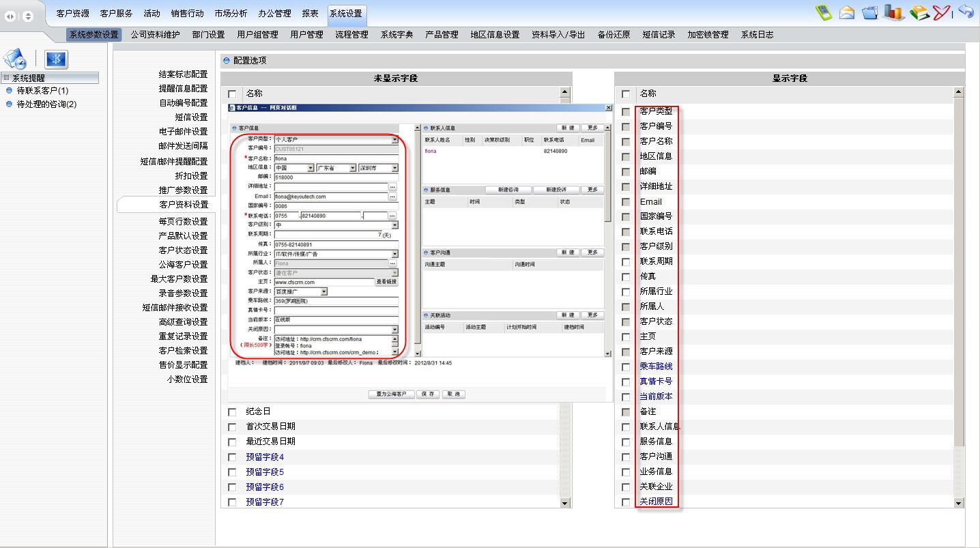Open the 客户资源 top menu
The height and width of the screenshot is (548, 980).
72,14
